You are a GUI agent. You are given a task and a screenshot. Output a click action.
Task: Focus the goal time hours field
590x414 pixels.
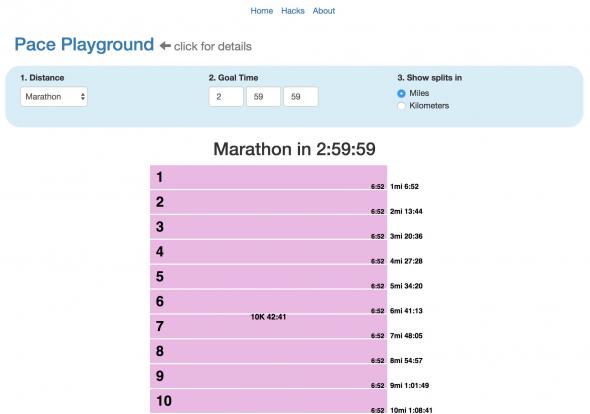pyautogui.click(x=226, y=97)
